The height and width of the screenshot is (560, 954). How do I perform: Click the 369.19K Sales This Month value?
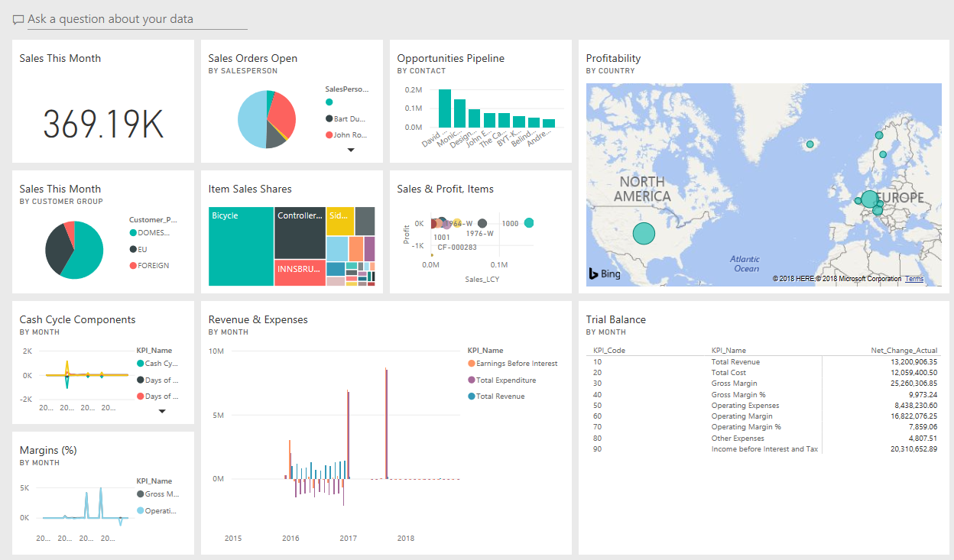click(x=103, y=125)
